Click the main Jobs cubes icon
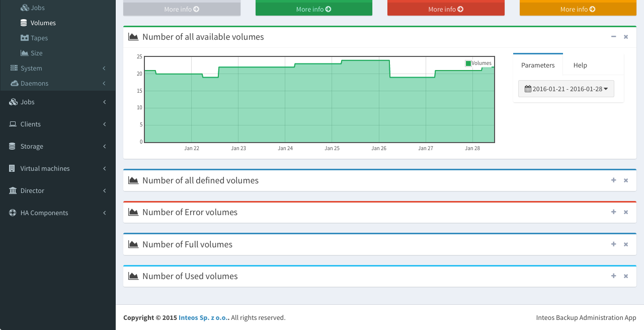Image resolution: width=644 pixels, height=330 pixels. (x=13, y=102)
